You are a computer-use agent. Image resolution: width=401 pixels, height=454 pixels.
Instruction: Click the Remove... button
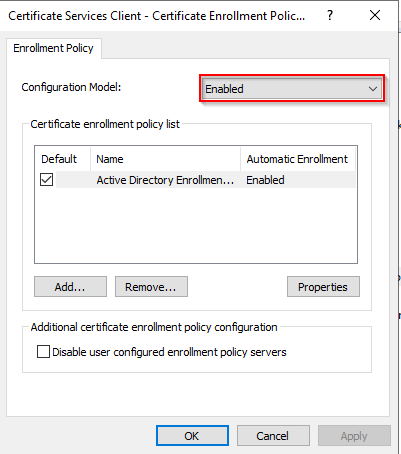(151, 287)
